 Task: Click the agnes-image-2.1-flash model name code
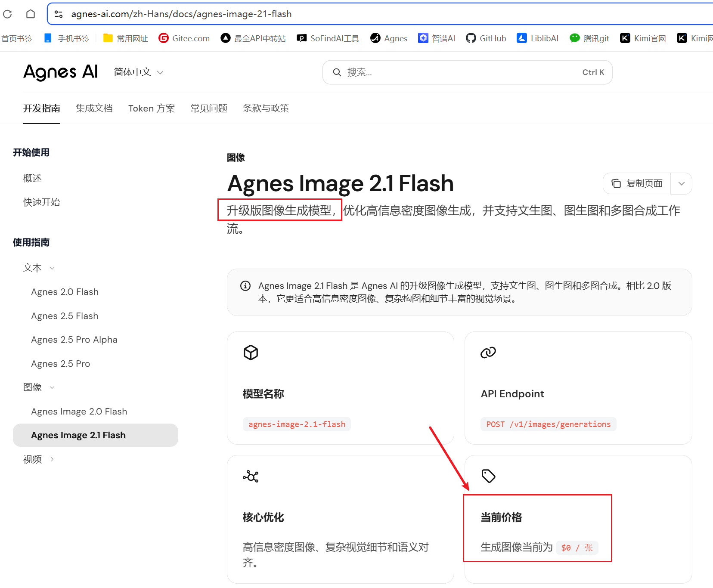point(297,424)
